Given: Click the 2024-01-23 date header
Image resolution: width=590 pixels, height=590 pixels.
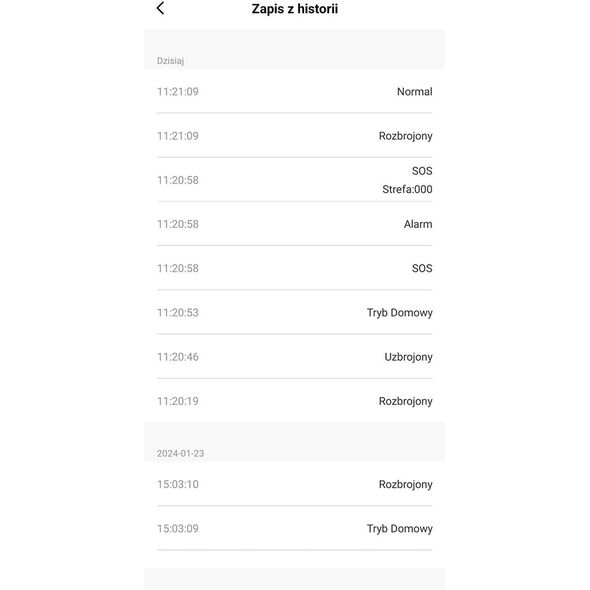Looking at the screenshot, I should [x=181, y=453].
